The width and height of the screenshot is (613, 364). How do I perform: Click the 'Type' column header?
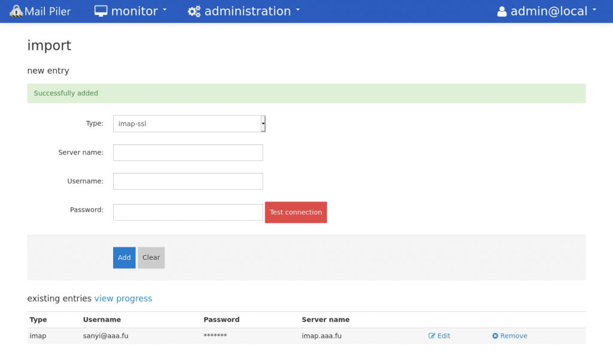[38, 320]
